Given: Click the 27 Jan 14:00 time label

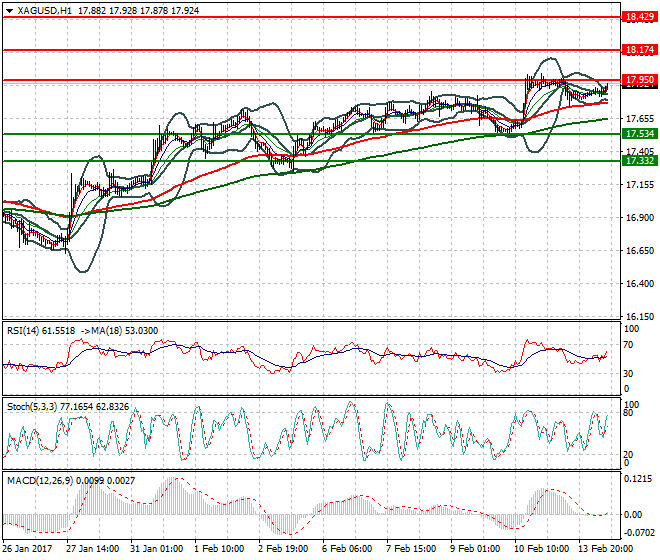Looking at the screenshot, I should click(93, 549).
